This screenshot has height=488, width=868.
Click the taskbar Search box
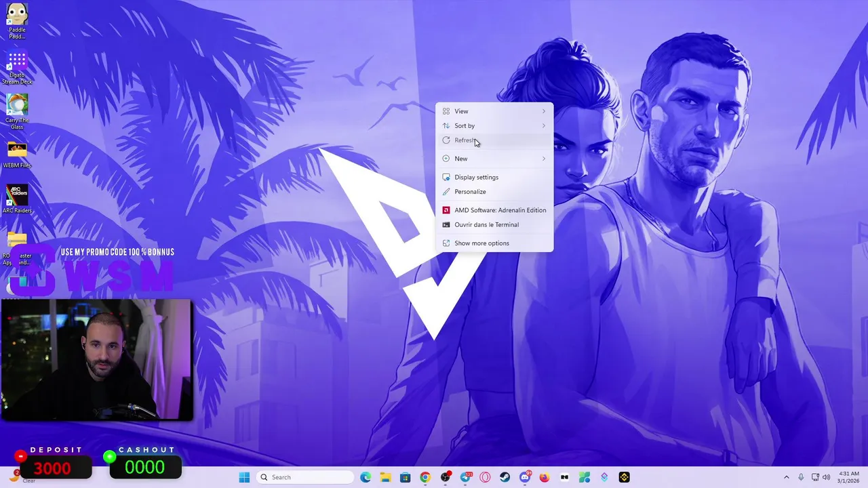click(305, 477)
